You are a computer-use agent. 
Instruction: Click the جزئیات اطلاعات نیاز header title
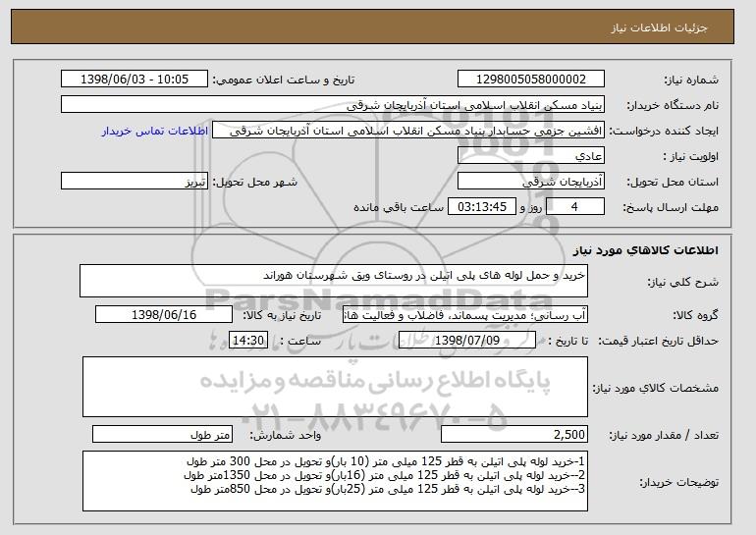[x=659, y=27]
